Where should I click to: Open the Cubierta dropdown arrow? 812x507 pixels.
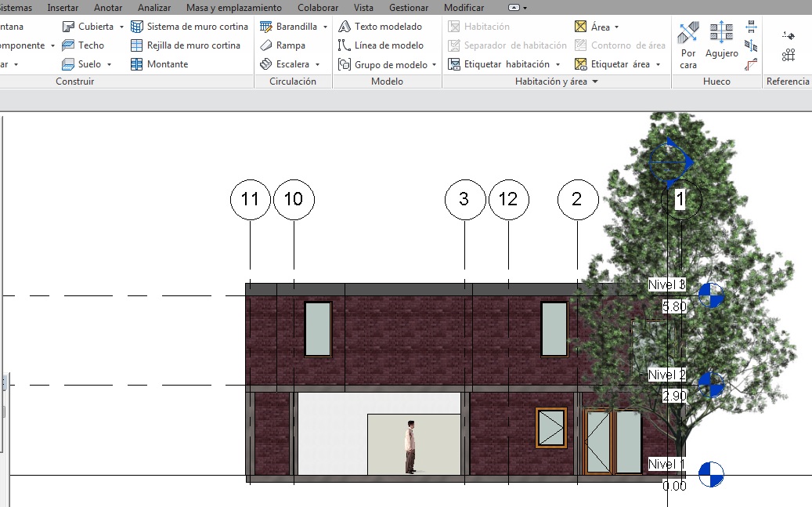[121, 27]
